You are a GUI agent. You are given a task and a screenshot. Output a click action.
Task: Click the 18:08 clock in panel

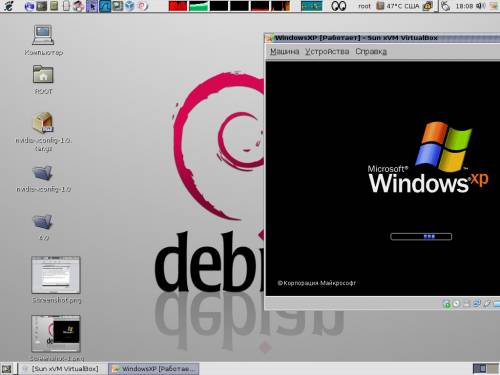coord(464,6)
